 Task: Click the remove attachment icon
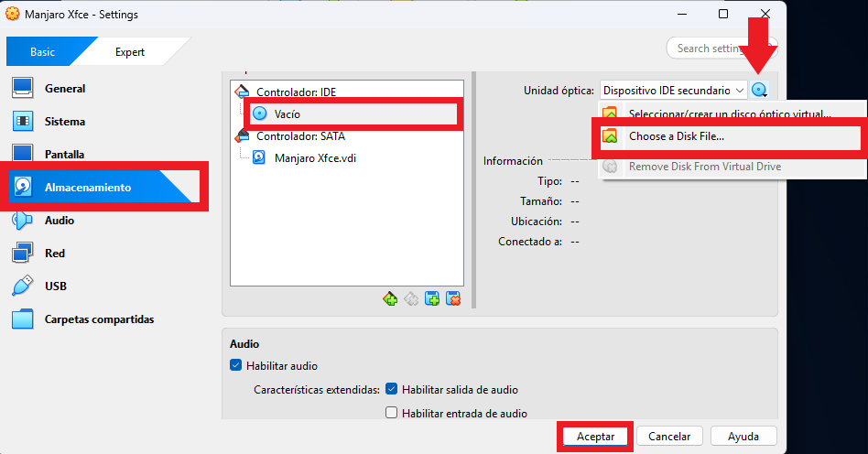tap(453, 299)
